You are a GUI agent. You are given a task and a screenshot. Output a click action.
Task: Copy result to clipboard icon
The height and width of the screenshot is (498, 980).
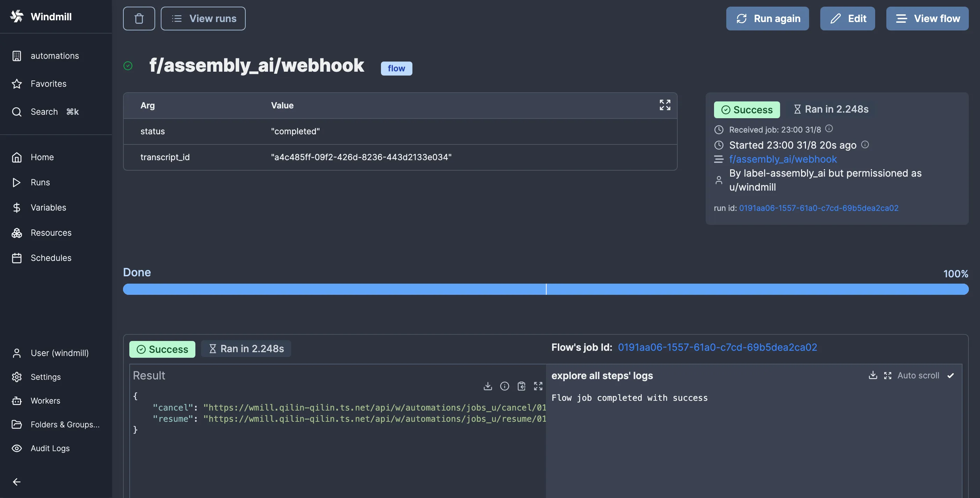(521, 386)
